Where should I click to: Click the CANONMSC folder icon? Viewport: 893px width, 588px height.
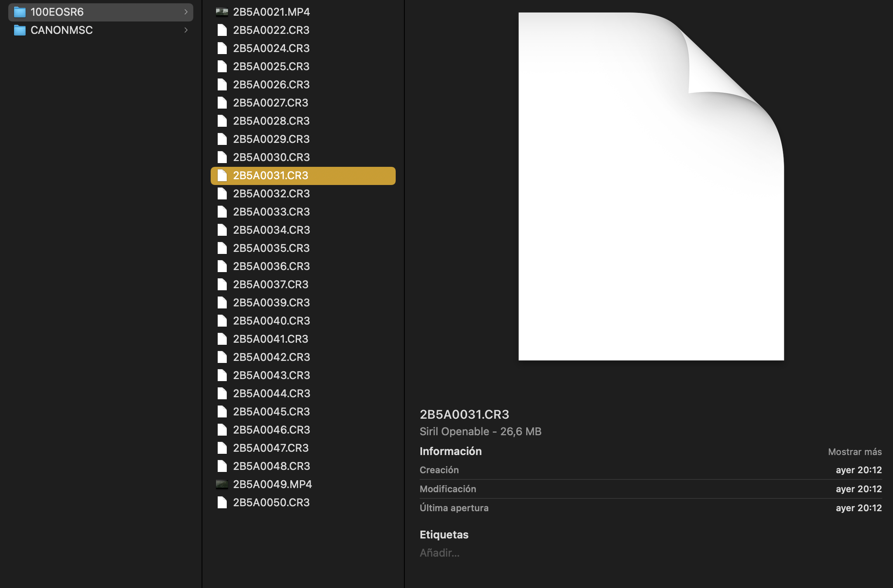click(20, 30)
